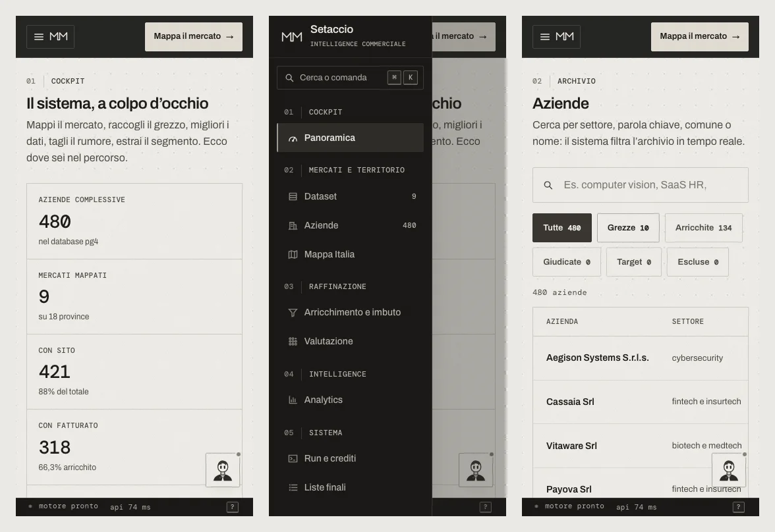Click grid icon next to Valutazione
The width and height of the screenshot is (775, 532).
[293, 341]
